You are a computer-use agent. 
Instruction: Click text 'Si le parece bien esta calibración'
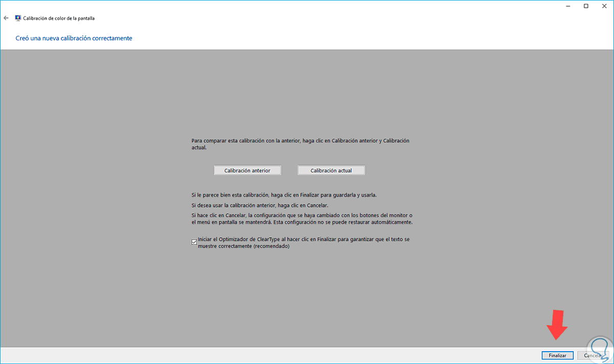231,195
